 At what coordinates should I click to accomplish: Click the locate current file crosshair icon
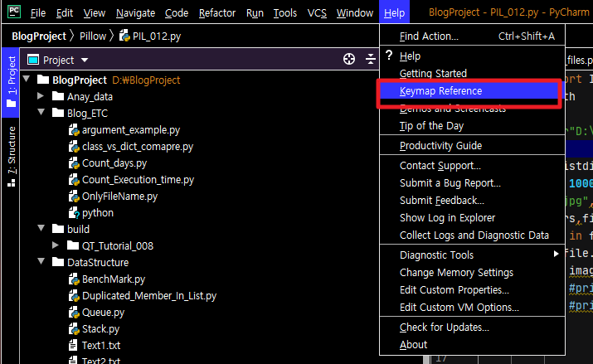pos(348,59)
